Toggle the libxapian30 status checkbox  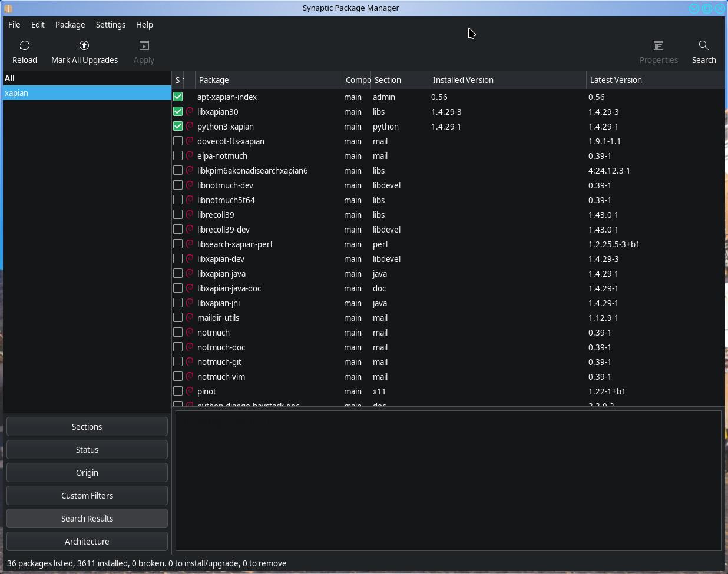[178, 111]
